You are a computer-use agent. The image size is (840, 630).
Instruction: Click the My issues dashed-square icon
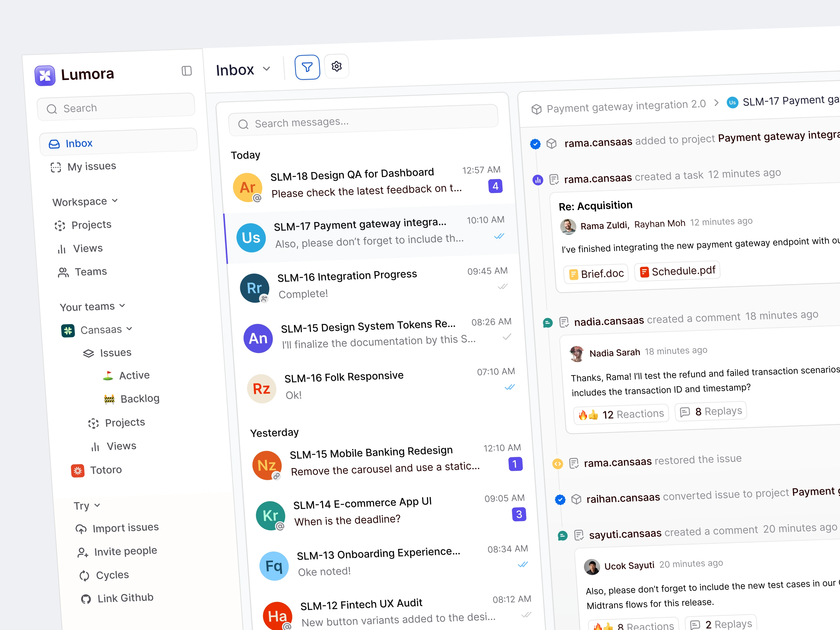tap(56, 167)
